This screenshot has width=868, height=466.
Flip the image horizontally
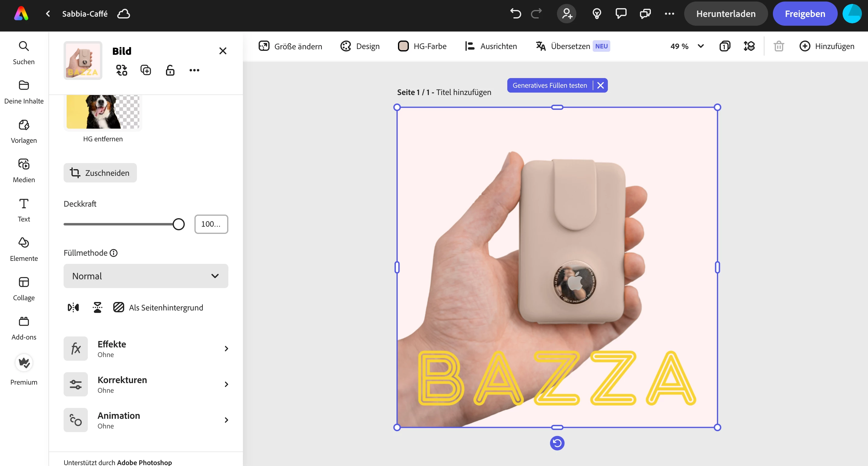click(x=73, y=307)
